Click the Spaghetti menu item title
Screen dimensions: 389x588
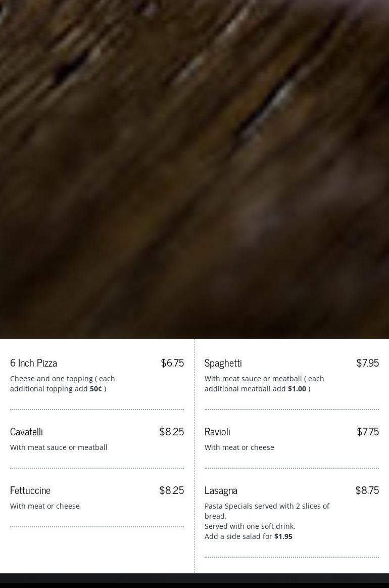(223, 363)
